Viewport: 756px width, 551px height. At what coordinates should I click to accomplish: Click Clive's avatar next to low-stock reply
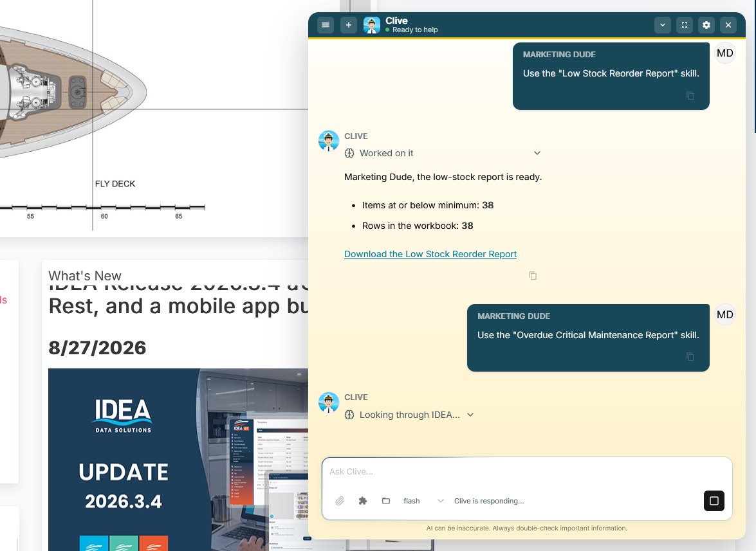point(328,141)
